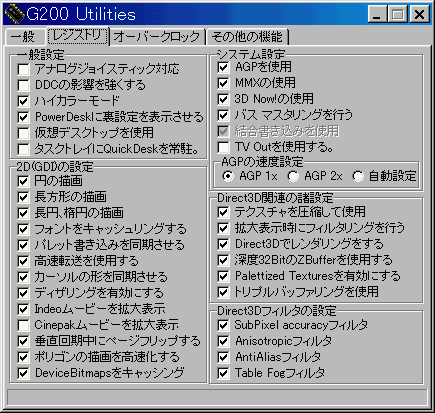435x413 pixels.
Task: Select the レジストリ tab
Action: [x=78, y=36]
